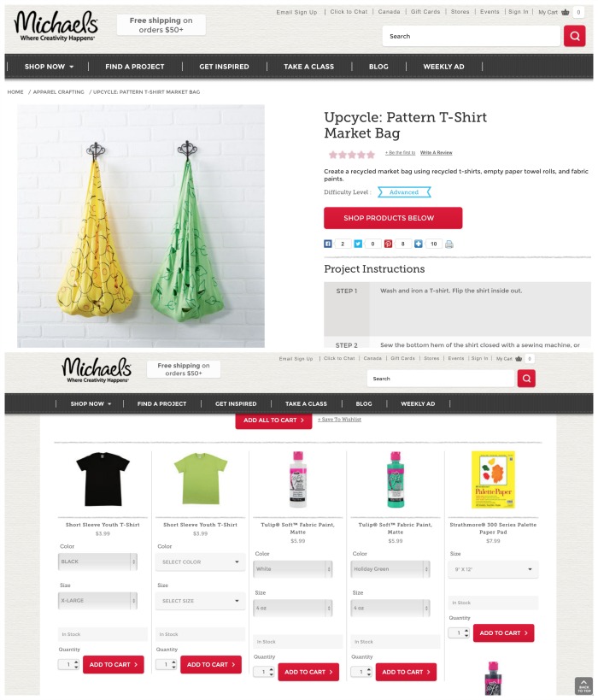
Task: Click the top search input field
Action: pyautogui.click(x=472, y=36)
